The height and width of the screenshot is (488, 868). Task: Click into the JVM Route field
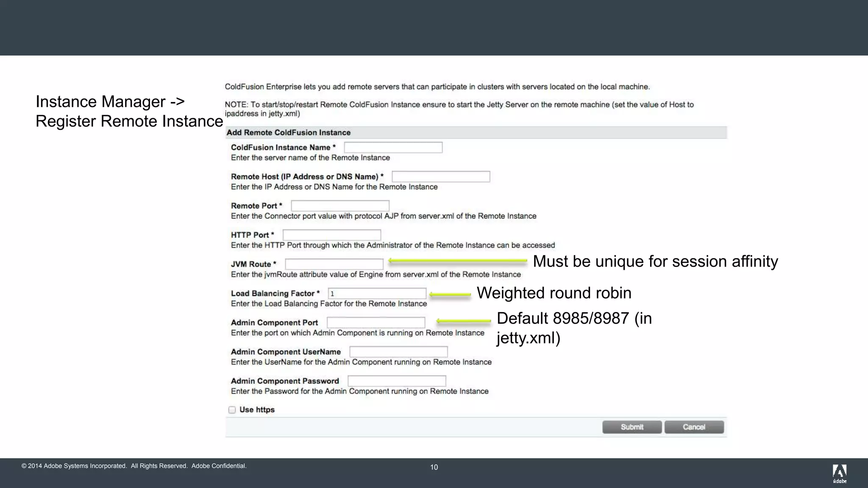click(x=334, y=264)
